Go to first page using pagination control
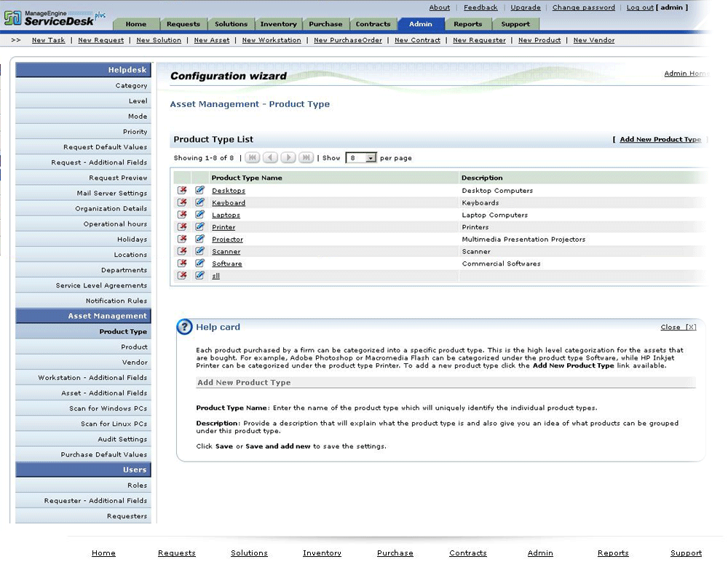The image size is (728, 562). (251, 157)
